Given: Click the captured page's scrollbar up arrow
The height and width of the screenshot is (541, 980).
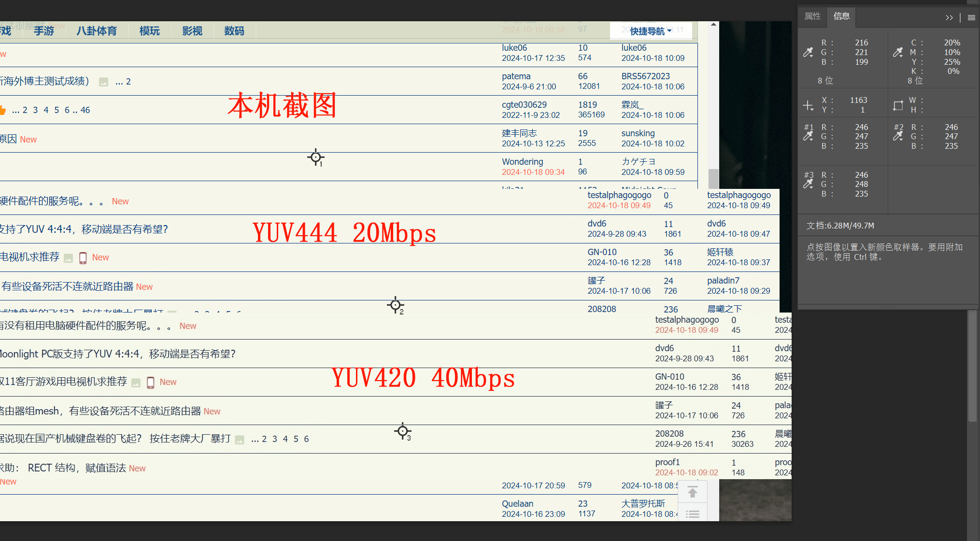Looking at the screenshot, I should 713,25.
